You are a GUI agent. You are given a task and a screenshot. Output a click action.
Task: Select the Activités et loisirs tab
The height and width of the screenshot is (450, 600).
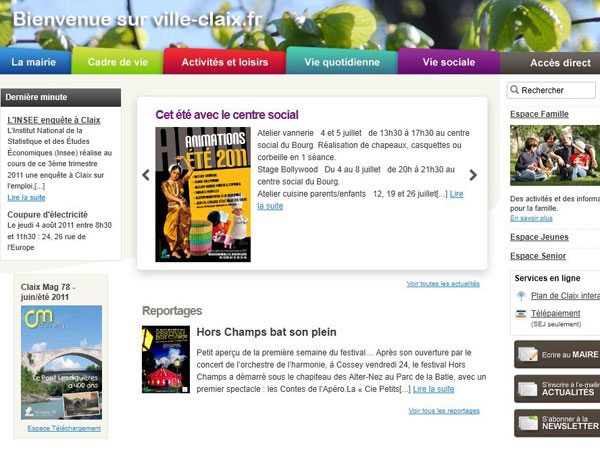pos(224,62)
